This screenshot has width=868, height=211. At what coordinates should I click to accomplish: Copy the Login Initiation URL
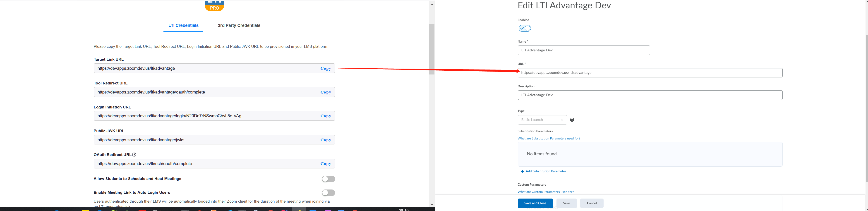coord(326,116)
